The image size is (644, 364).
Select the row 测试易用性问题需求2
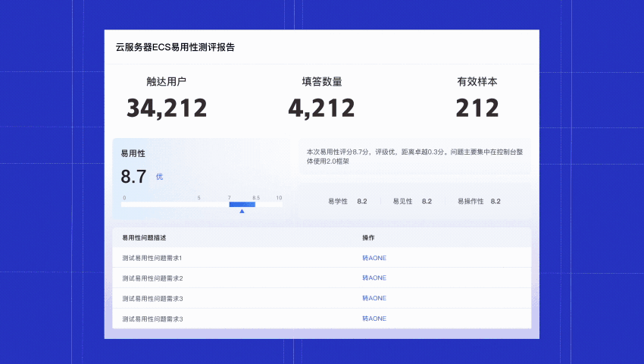[322, 278]
